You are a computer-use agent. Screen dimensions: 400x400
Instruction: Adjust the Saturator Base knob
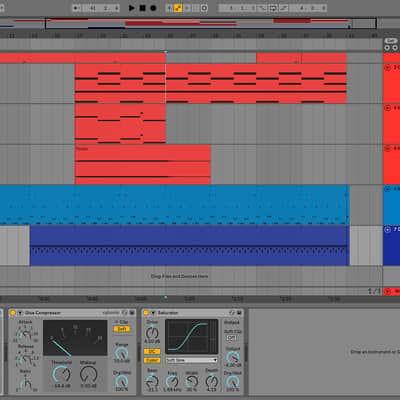point(152,381)
